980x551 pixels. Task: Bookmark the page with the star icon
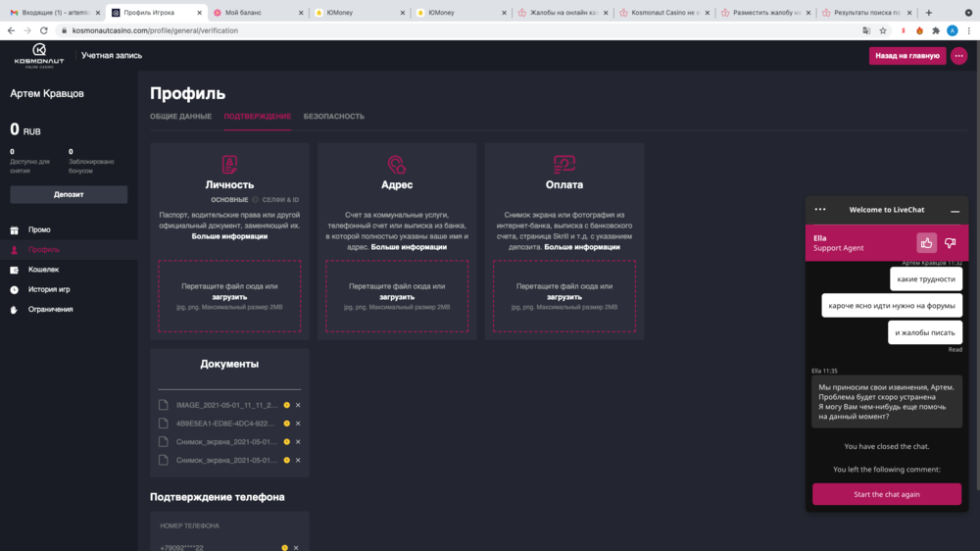[883, 30]
